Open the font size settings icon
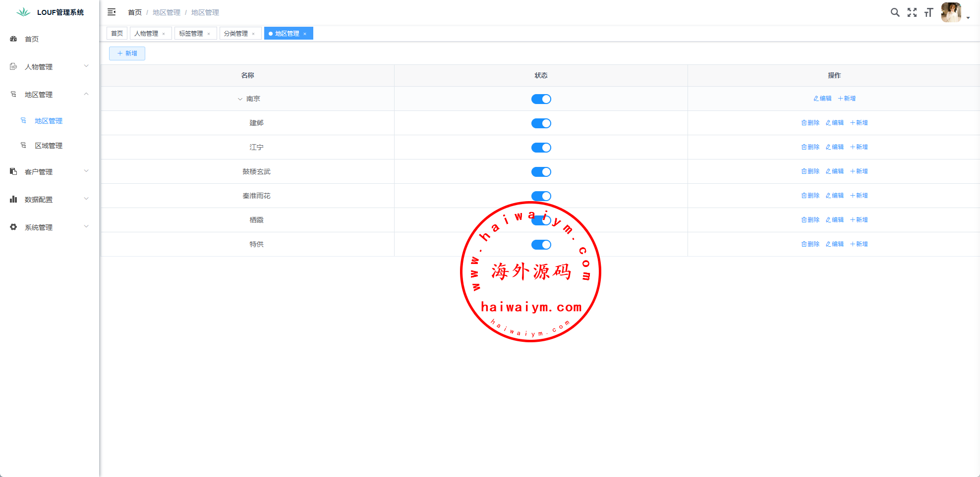Viewport: 980px width, 477px height. point(928,12)
